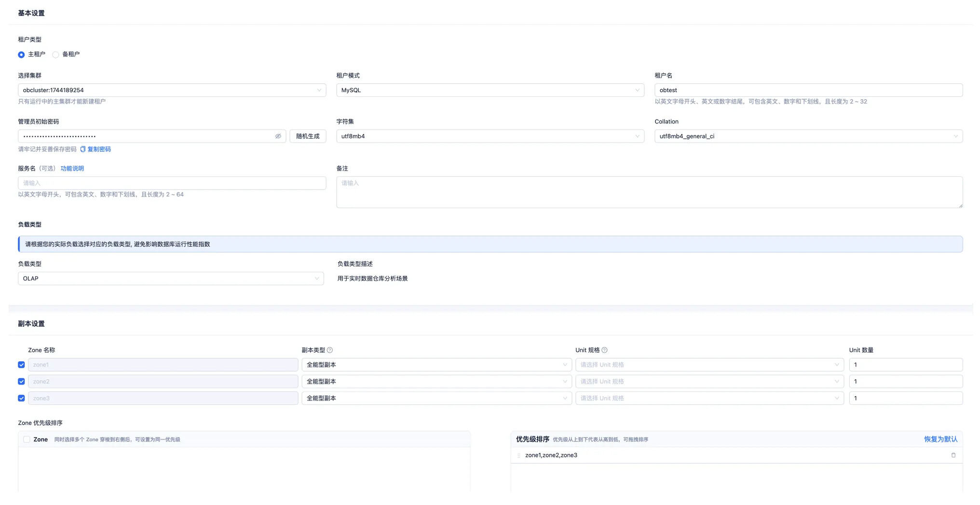Screen dimensions: 980x505
Task: Open the 功能说明 link
Action: coord(72,169)
